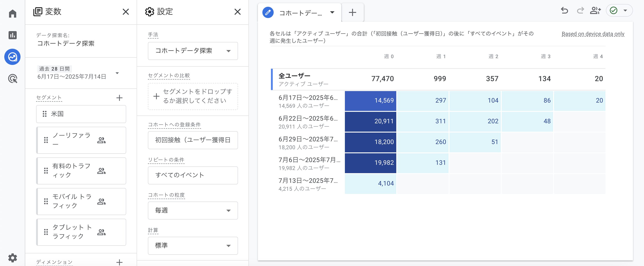Close the 設定 panel
The image size is (644, 266).
[x=238, y=12]
